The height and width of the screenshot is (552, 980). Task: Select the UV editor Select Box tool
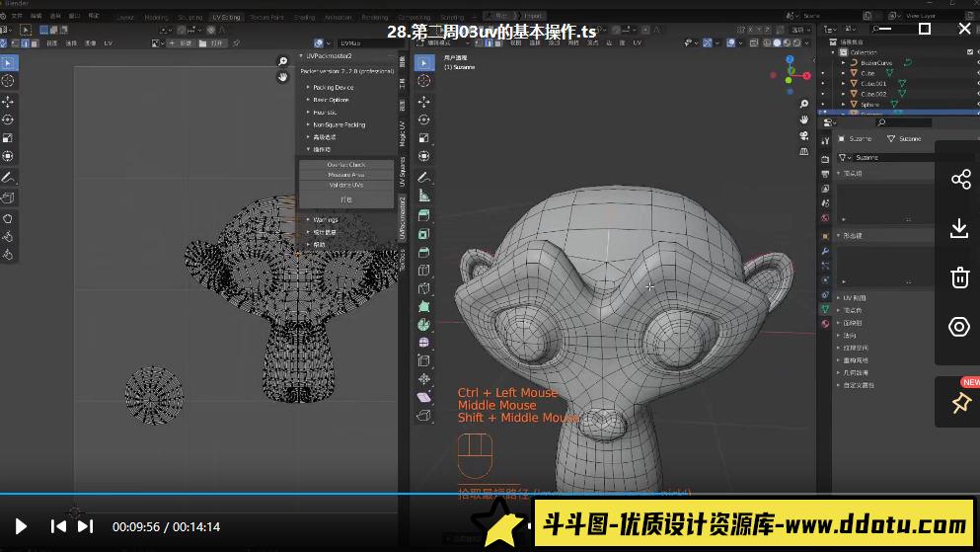[x=8, y=63]
